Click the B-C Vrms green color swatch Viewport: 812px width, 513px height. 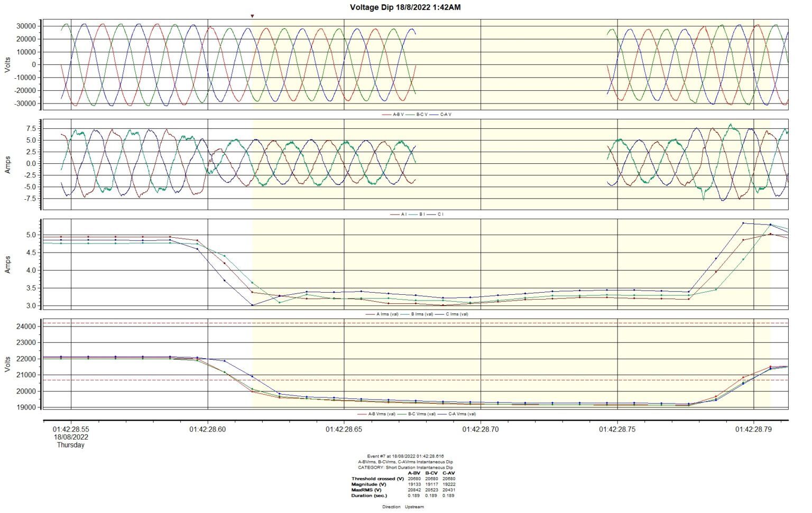401,414
